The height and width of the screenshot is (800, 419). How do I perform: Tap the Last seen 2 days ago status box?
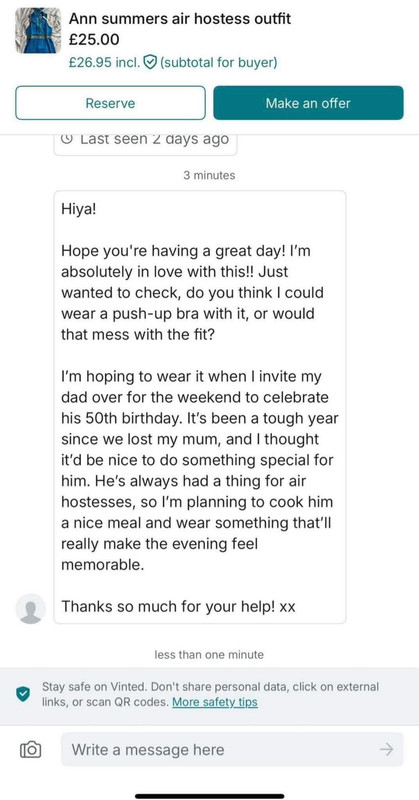145,142
